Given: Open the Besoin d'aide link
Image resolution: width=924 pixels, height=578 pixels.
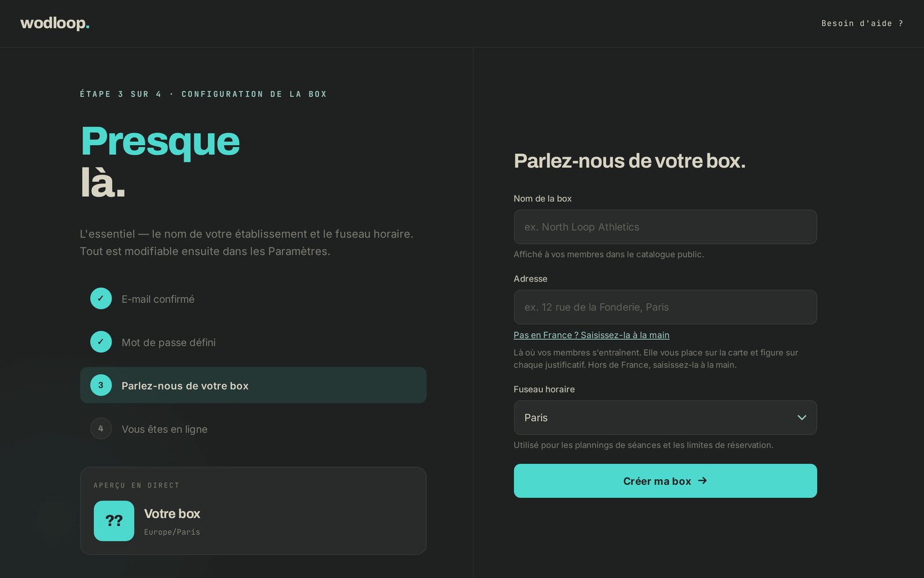Looking at the screenshot, I should coord(862,24).
